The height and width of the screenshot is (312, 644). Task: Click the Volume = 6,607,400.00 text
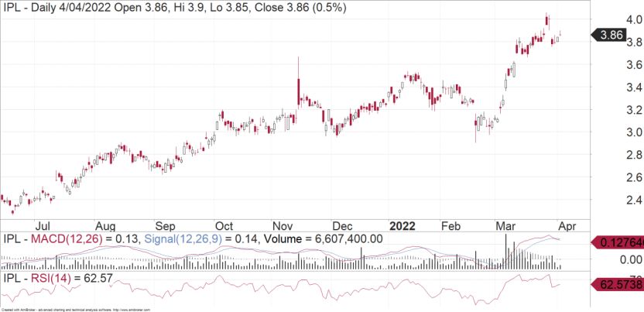(323, 239)
